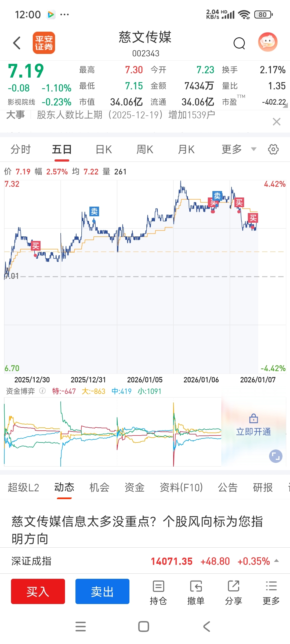Open the Ping An Securities logo
The height and width of the screenshot is (644, 290).
click(44, 43)
